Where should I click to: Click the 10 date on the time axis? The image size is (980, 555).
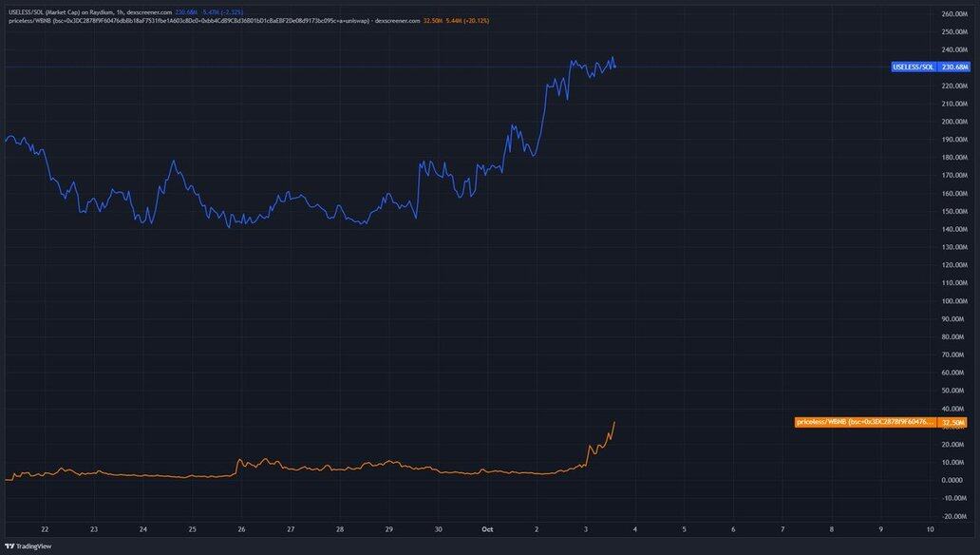(x=930, y=528)
